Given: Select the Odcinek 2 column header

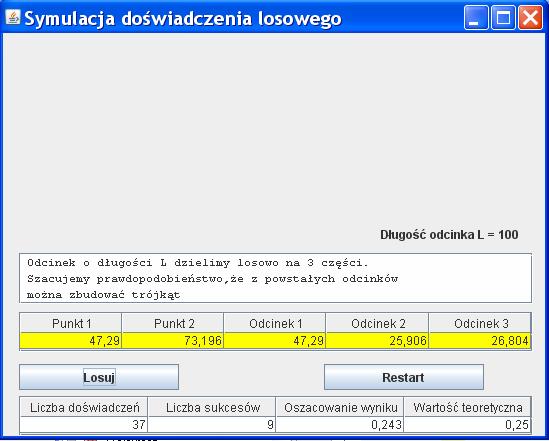Looking at the screenshot, I should point(377,323).
